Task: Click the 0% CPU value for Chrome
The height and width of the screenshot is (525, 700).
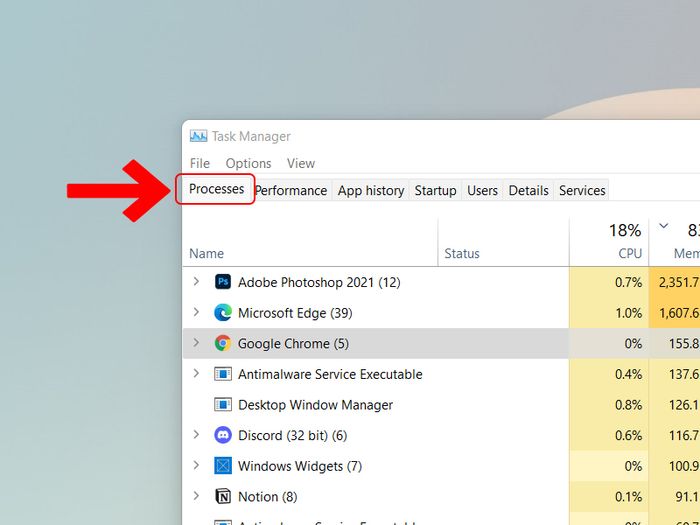Action: [633, 344]
